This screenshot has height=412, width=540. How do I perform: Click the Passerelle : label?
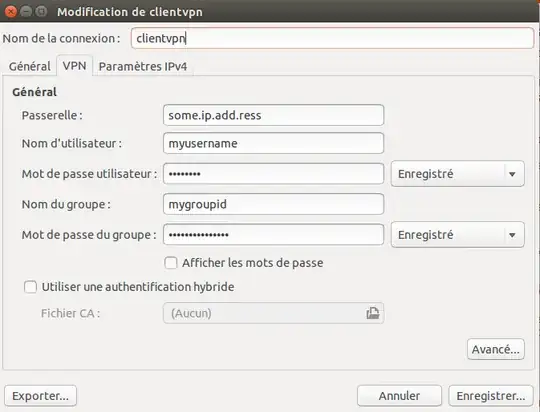point(52,115)
